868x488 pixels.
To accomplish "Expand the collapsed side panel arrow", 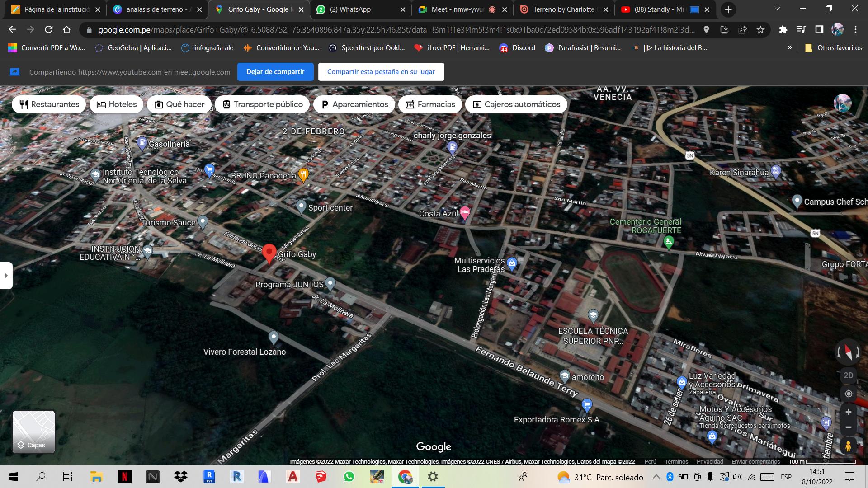I will point(6,275).
